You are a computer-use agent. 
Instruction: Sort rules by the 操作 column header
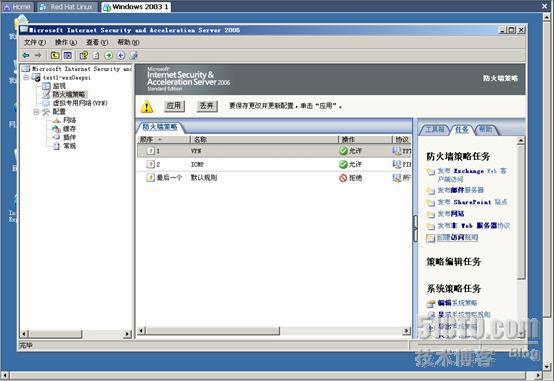365,140
